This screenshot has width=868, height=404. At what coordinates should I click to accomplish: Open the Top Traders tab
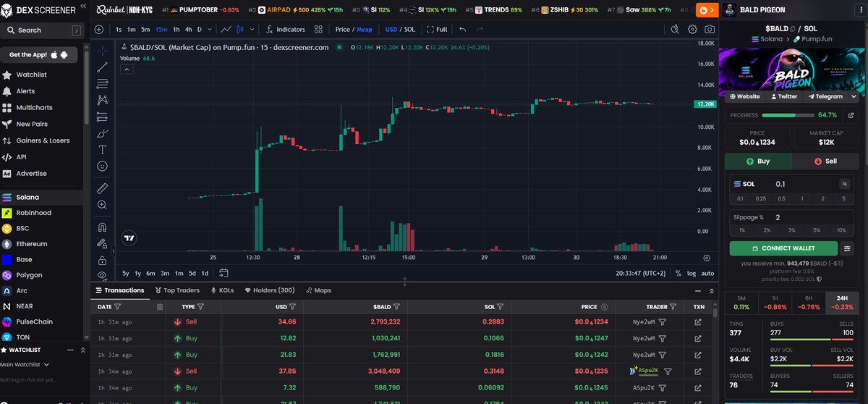coord(176,290)
